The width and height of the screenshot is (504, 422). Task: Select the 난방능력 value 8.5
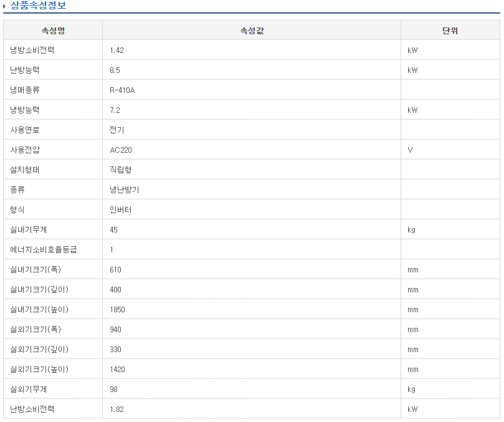[x=115, y=70]
